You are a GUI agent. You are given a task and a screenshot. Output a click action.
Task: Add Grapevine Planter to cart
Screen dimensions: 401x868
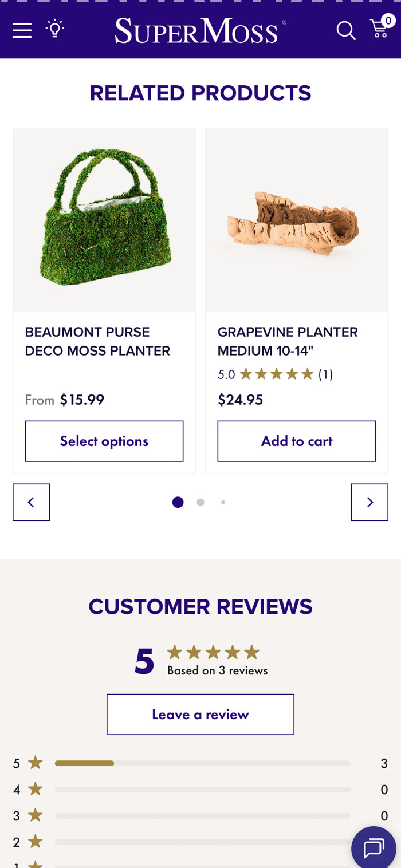pos(296,441)
